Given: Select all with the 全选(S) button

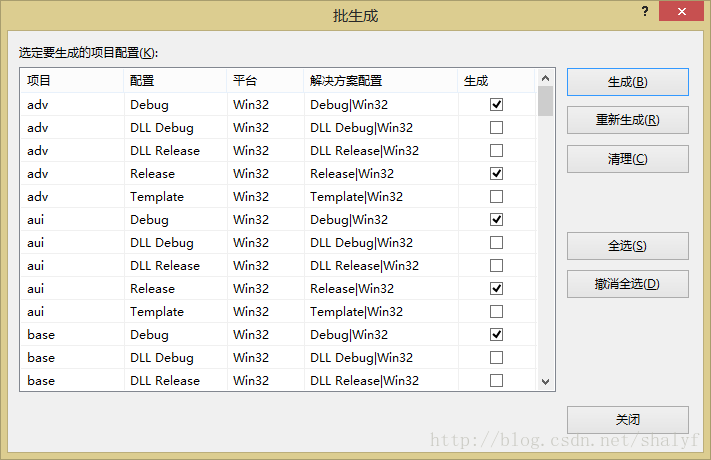Looking at the screenshot, I should (628, 246).
